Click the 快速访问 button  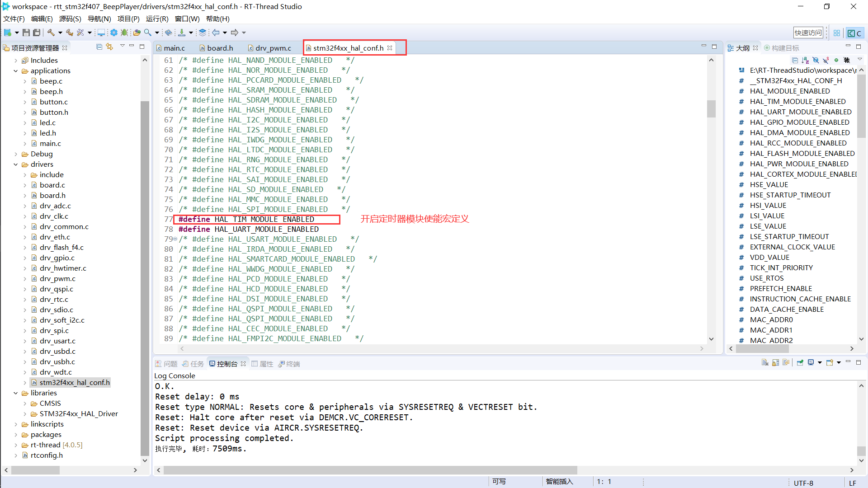(808, 32)
